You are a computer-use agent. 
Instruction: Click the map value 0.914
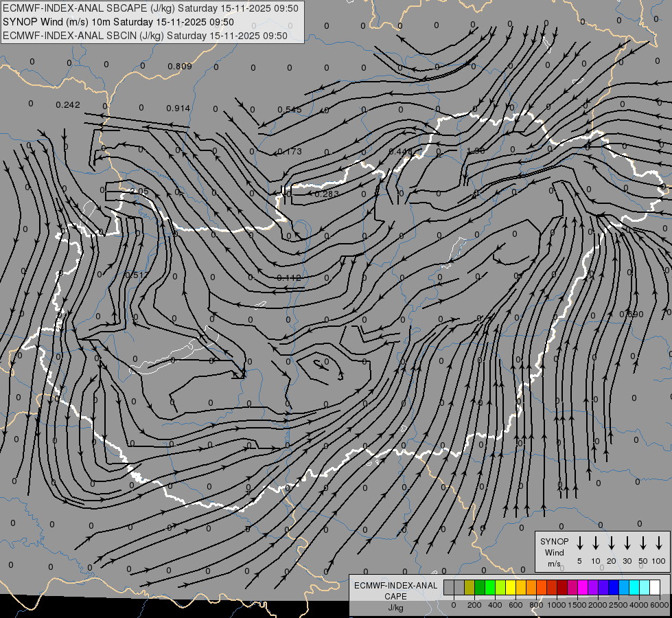pyautogui.click(x=178, y=108)
